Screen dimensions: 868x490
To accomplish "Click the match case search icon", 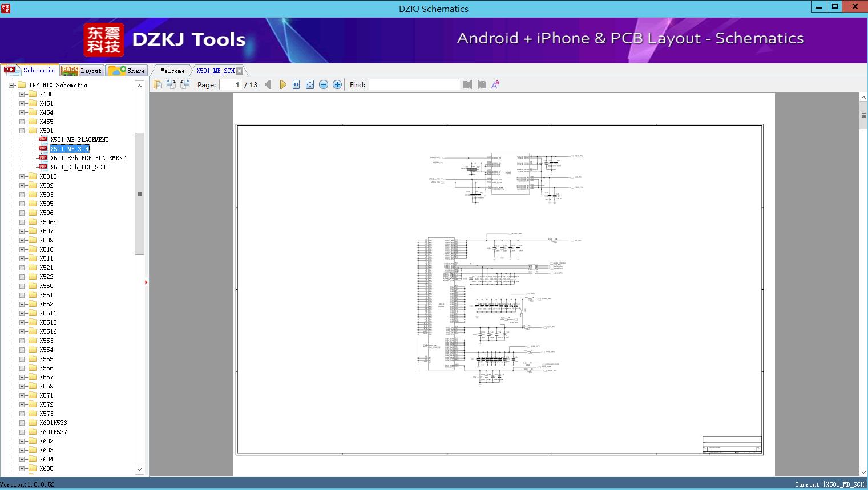I will tap(495, 84).
